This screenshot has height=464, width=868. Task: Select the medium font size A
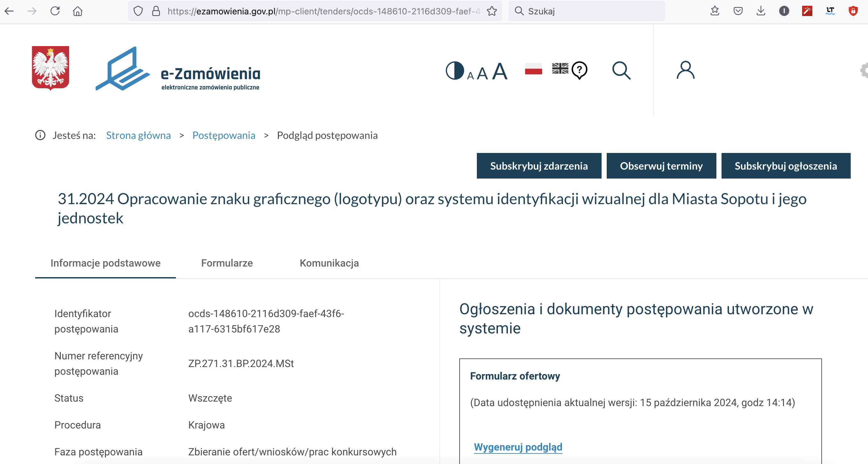482,74
